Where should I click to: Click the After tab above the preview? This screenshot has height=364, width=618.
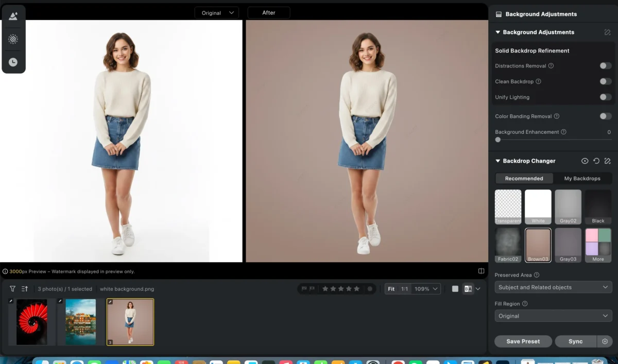268,12
